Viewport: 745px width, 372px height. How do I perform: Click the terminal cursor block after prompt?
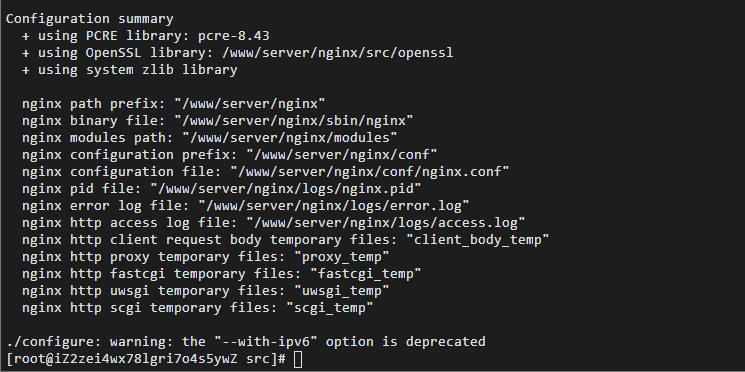298,359
